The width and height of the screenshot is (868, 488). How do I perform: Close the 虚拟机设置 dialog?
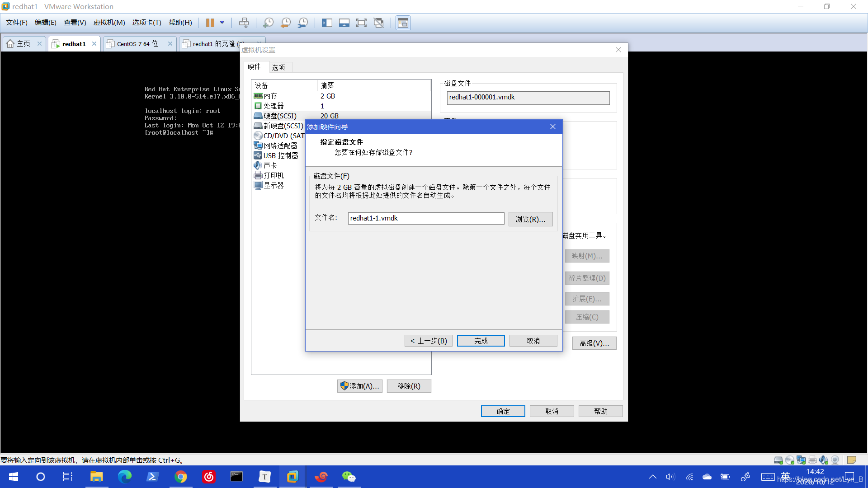tap(618, 50)
